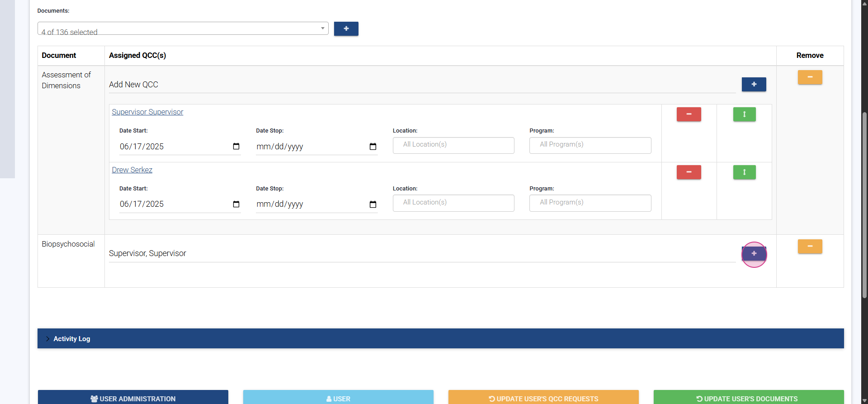Image resolution: width=868 pixels, height=404 pixels.
Task: Open the Drew Serkez link
Action: (132, 170)
